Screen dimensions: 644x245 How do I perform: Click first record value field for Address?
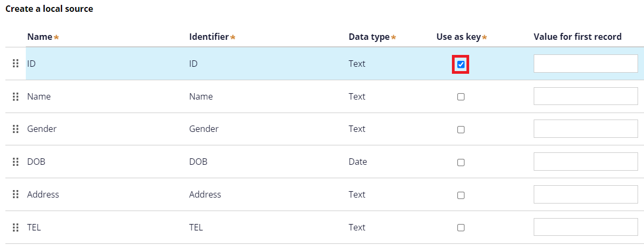(x=586, y=194)
